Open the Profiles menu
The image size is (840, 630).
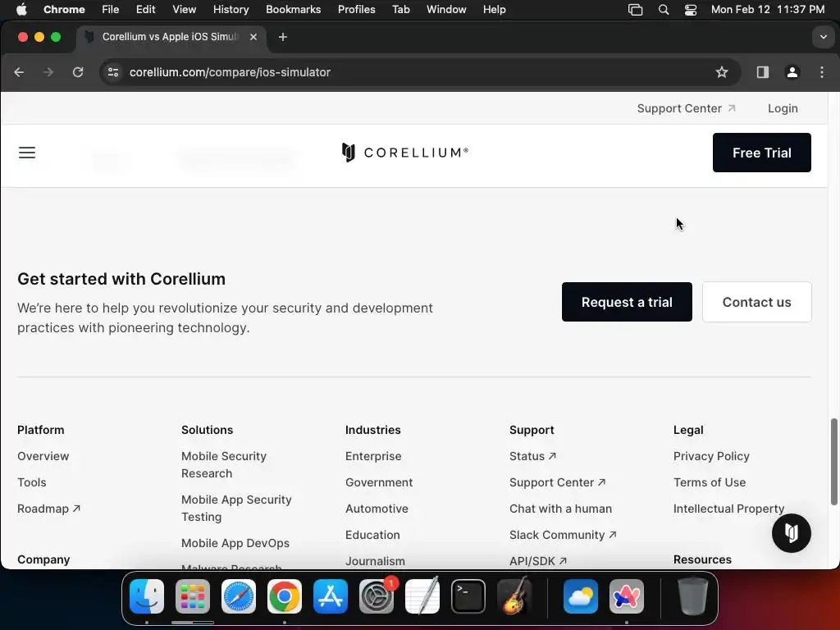(x=356, y=10)
